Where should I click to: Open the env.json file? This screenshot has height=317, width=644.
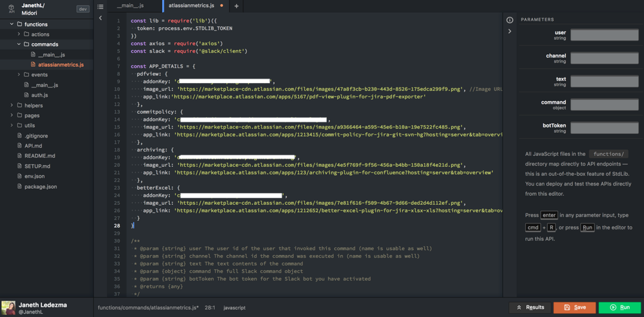point(35,176)
